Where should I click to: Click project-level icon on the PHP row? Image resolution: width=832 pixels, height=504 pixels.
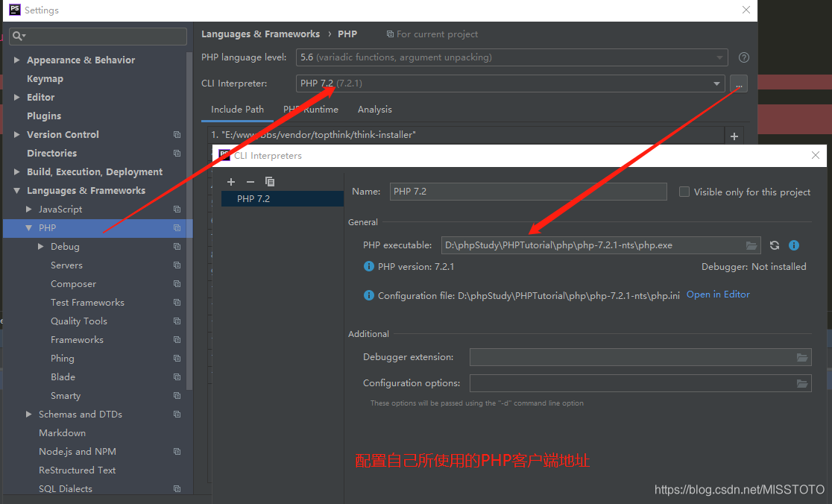coord(177,228)
